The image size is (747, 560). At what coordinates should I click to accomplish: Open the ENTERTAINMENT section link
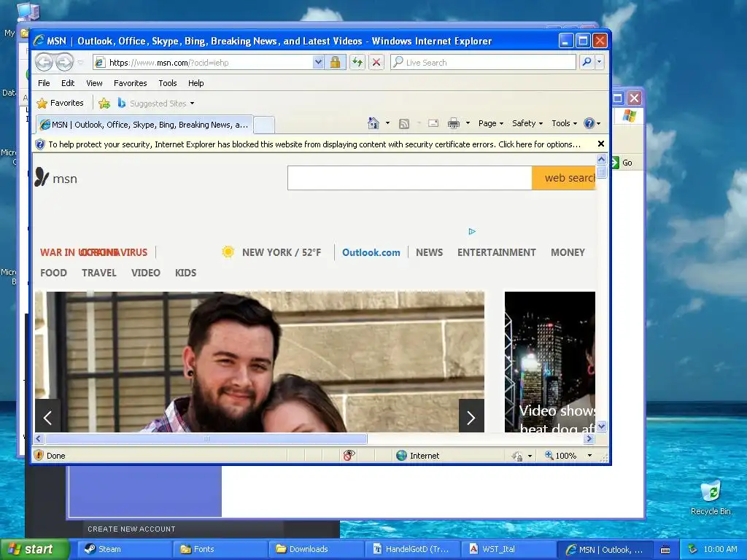pos(496,252)
